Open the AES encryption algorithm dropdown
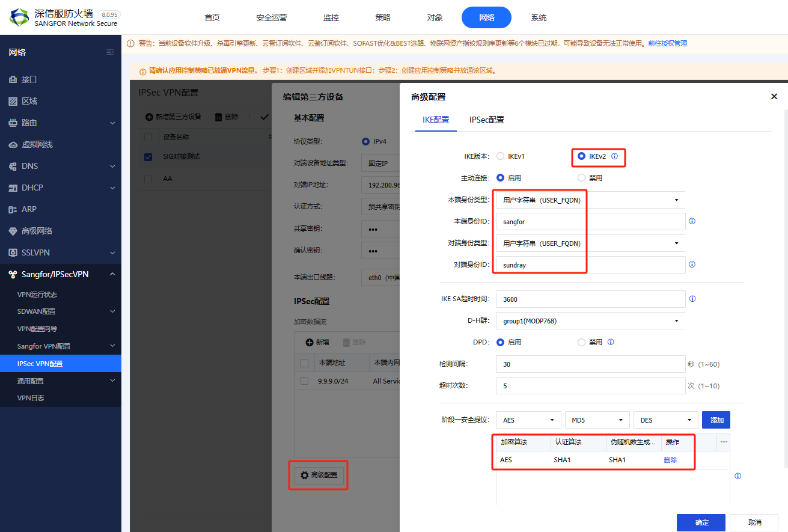This screenshot has width=788, height=532. (x=529, y=420)
